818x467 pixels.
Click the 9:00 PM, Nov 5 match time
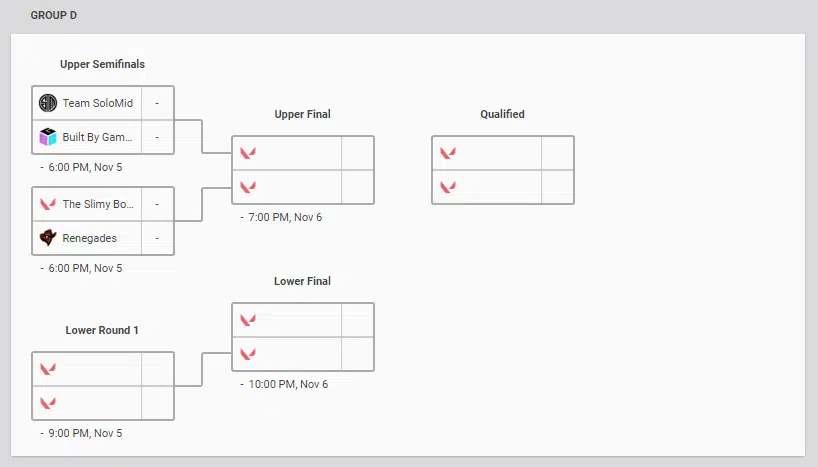(x=85, y=434)
